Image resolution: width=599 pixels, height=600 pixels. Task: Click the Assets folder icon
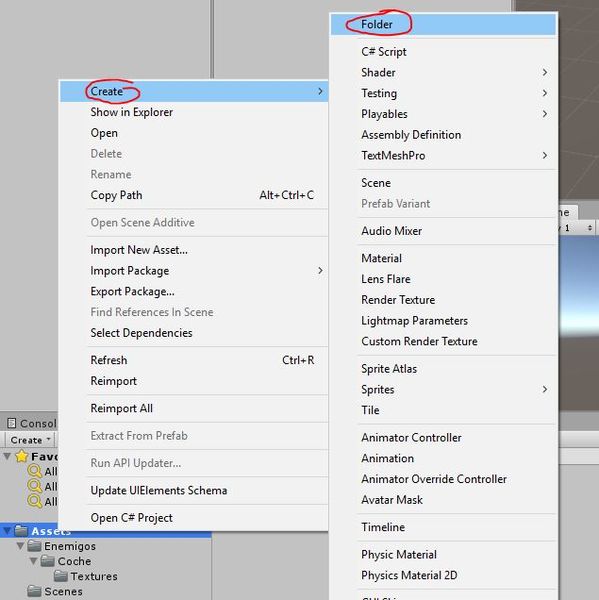pyautogui.click(x=21, y=530)
